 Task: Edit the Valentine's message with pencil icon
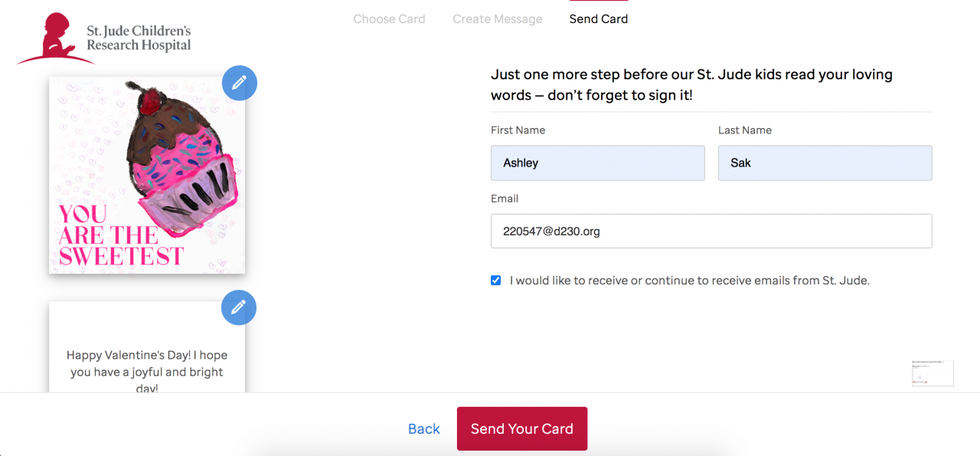[x=239, y=307]
